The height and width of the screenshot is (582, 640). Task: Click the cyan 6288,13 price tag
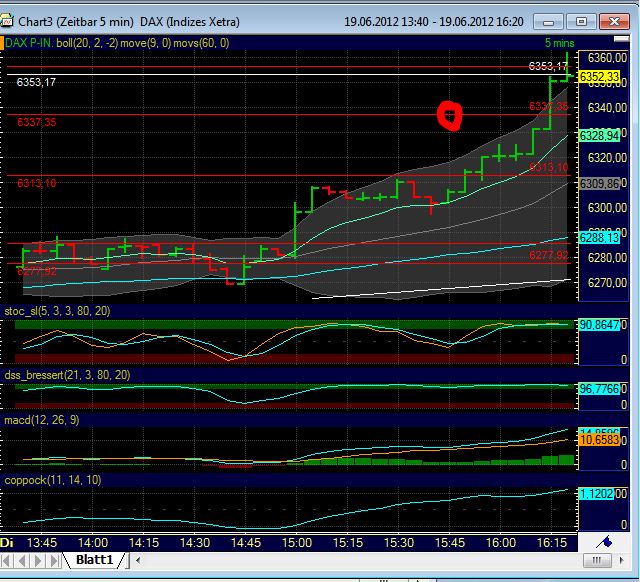tap(600, 238)
